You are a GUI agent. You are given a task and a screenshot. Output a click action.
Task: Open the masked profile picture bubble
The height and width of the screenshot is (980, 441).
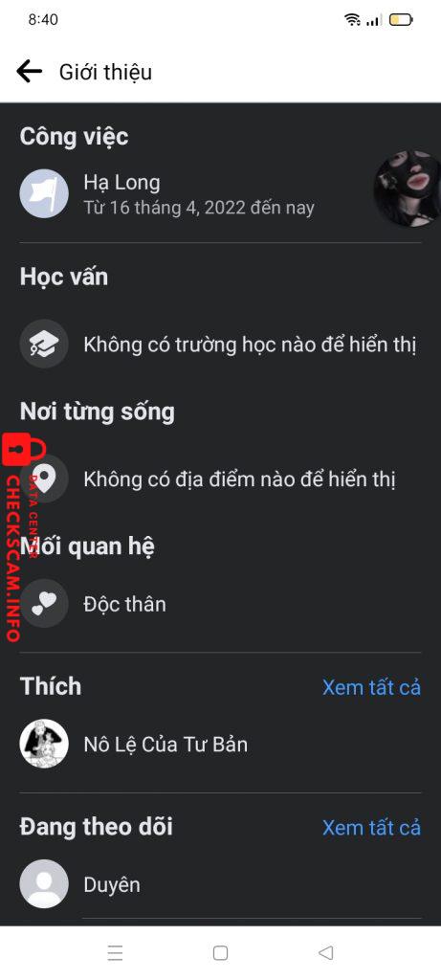click(x=408, y=189)
